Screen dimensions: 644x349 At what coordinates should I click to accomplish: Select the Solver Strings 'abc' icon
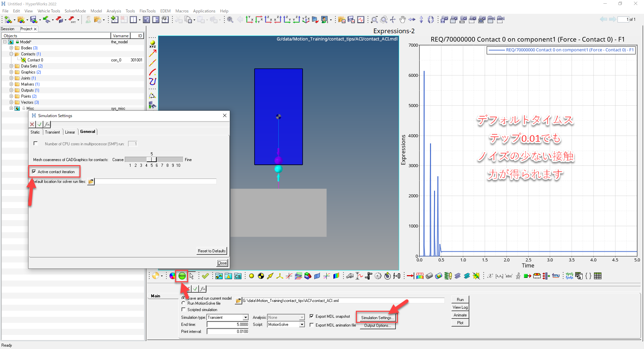click(509, 276)
